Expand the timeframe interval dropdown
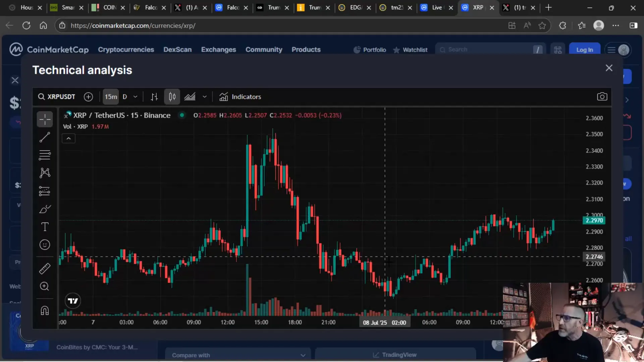The height and width of the screenshot is (362, 644). 136,97
